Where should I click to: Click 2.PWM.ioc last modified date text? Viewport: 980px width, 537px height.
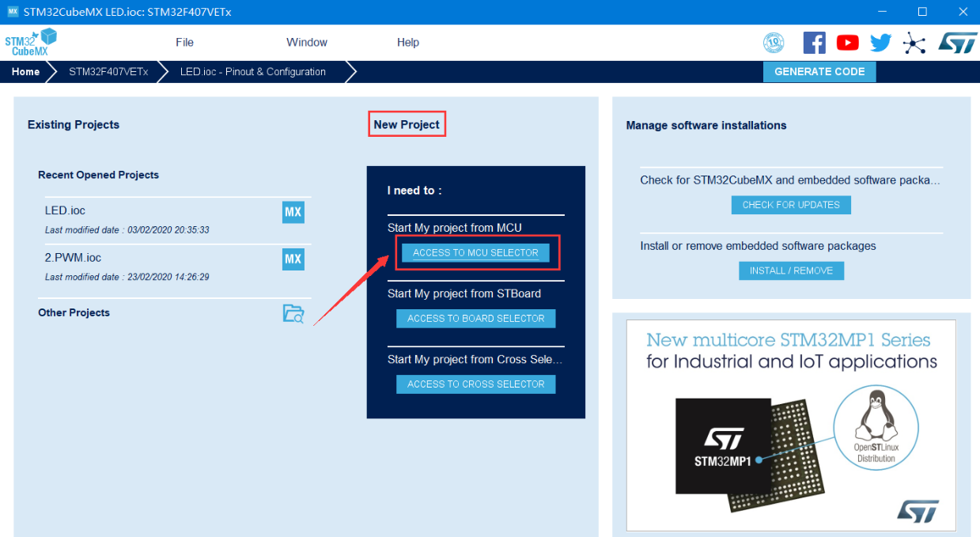pos(127,278)
